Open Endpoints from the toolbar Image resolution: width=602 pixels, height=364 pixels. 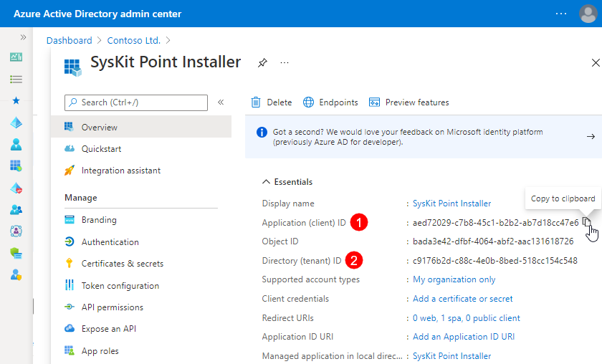[330, 102]
